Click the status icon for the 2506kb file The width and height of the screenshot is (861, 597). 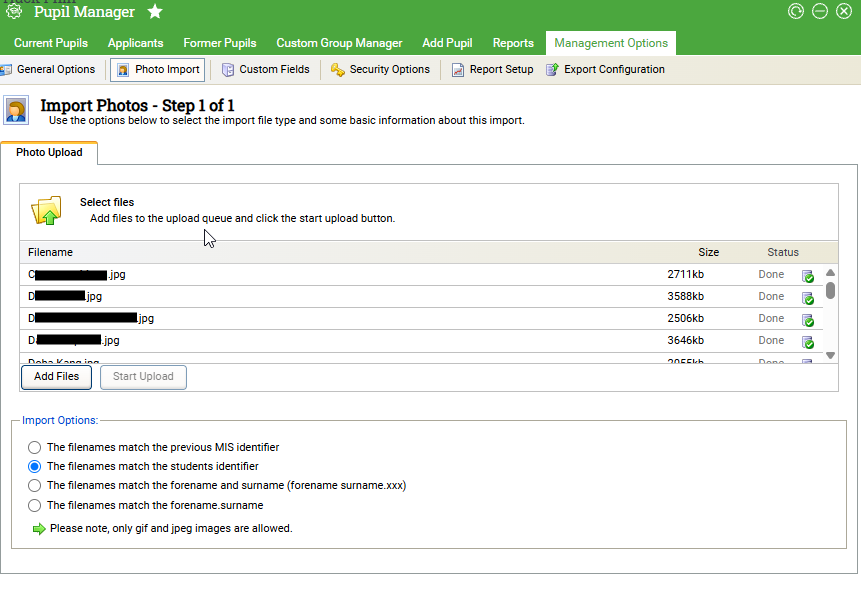pyautogui.click(x=808, y=320)
